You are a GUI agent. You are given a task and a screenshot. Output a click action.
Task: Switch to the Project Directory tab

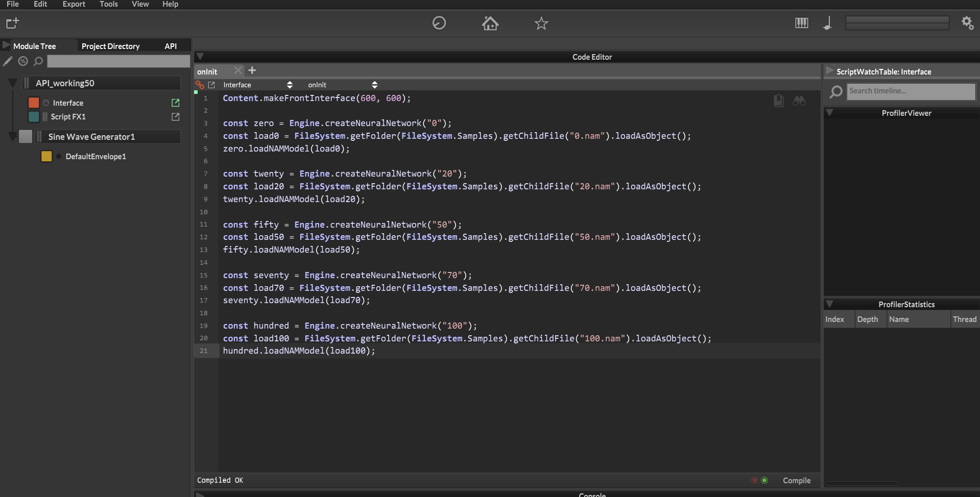click(x=110, y=46)
